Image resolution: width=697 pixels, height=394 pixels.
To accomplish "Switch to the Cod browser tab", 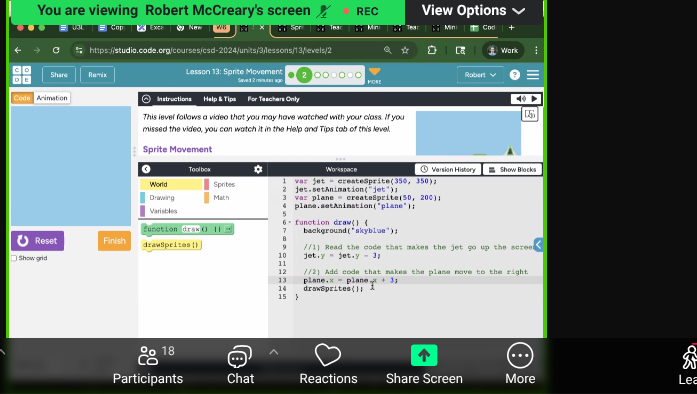I will 484,28.
